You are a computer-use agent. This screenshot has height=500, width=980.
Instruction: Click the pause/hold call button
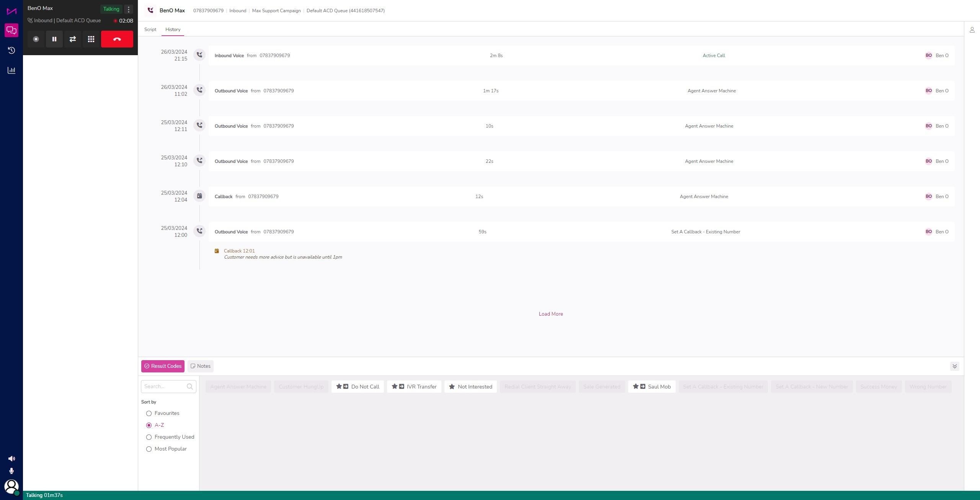54,39
